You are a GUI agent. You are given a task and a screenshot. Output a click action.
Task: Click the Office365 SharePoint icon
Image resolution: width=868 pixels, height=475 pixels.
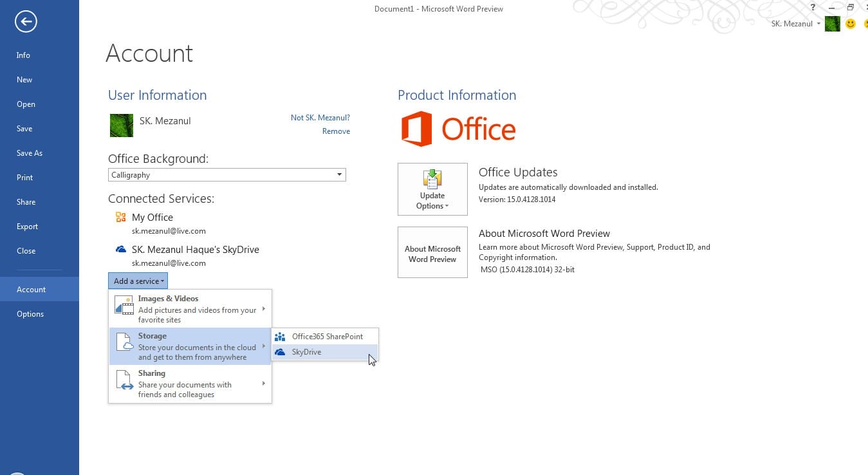click(280, 337)
